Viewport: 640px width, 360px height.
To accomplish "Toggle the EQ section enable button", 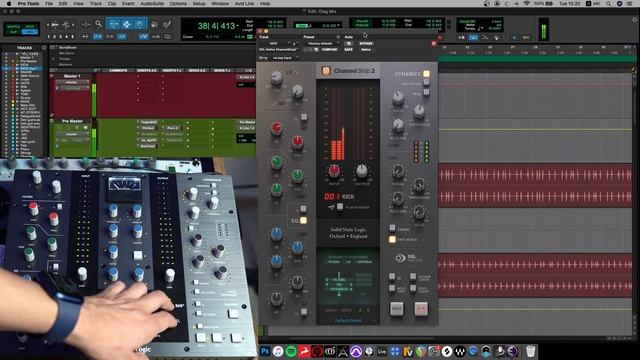I will pos(303,220).
